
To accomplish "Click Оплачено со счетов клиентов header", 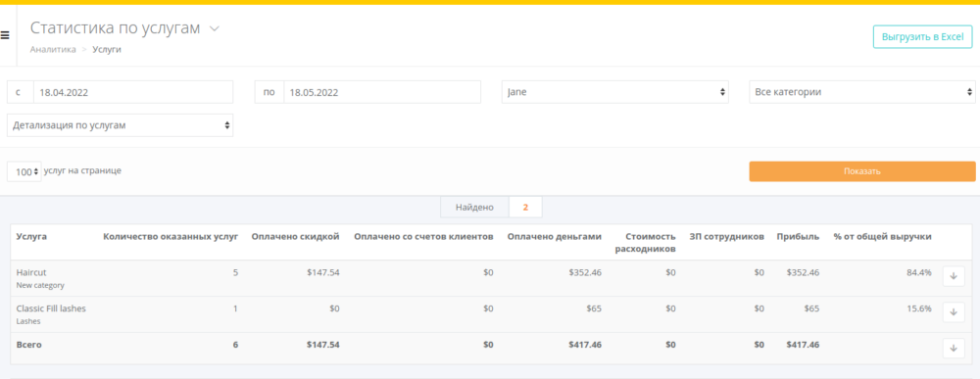I will 423,237.
